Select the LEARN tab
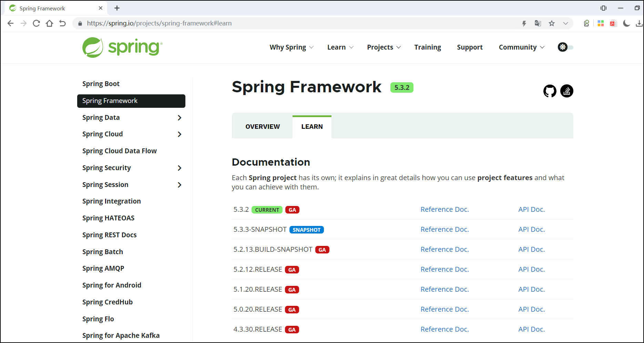 312,127
